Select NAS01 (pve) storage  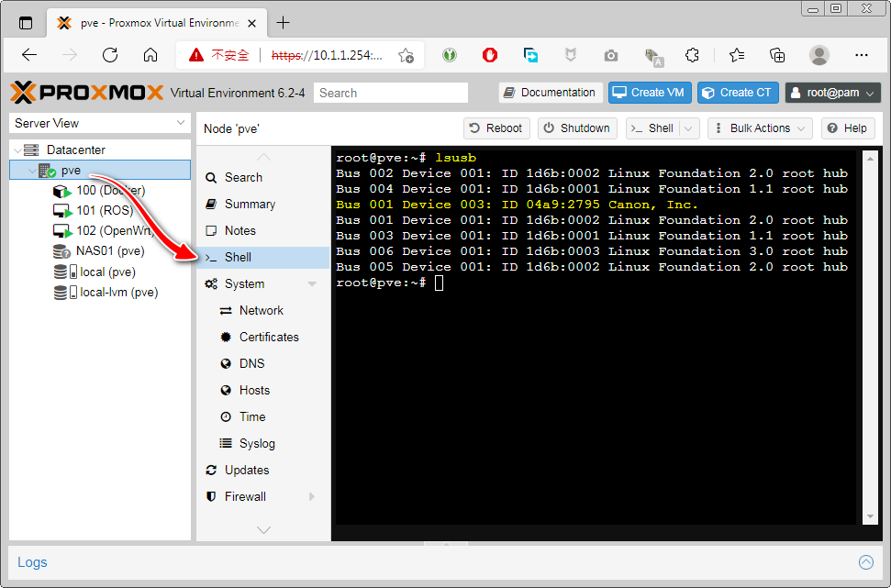109,251
